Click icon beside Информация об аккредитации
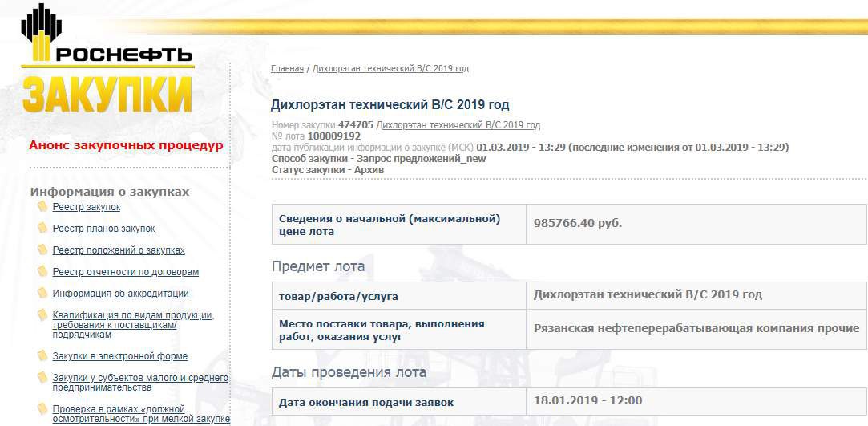This screenshot has height=426, width=868. click(x=42, y=293)
